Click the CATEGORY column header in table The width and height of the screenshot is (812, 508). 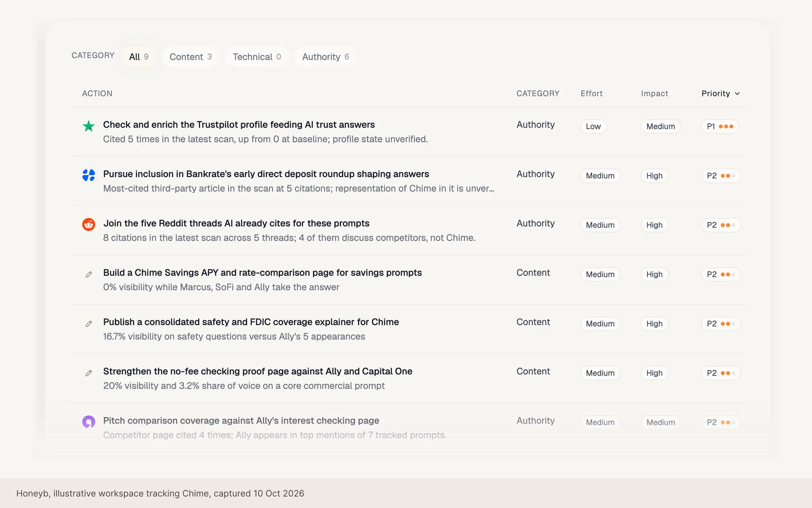(538, 93)
